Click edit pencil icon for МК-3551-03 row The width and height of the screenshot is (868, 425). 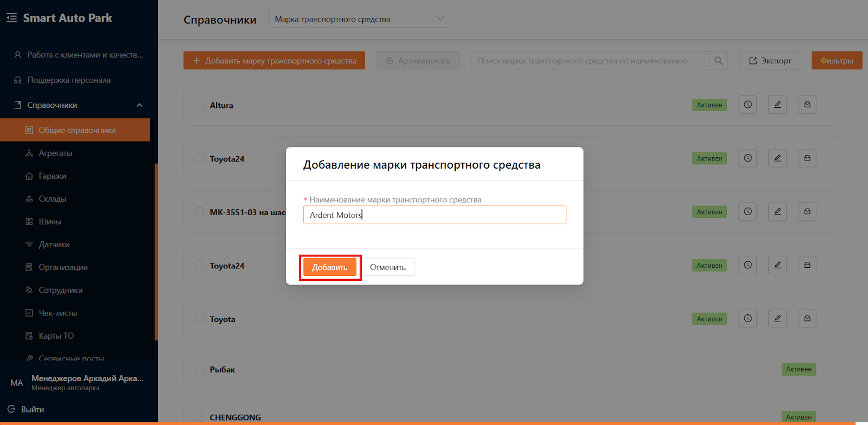(x=777, y=211)
